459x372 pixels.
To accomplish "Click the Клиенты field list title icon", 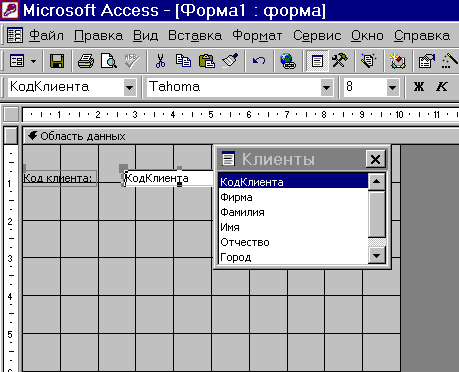I will pos(229,159).
